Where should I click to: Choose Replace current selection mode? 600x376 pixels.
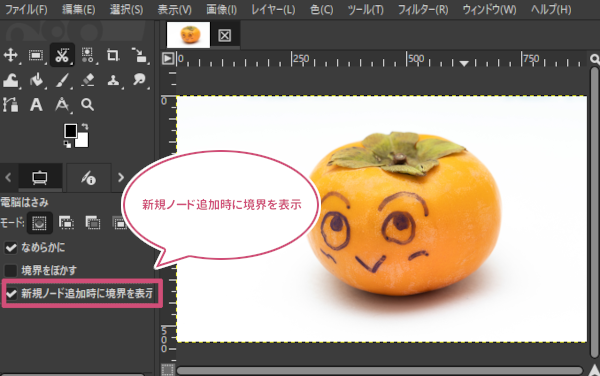pyautogui.click(x=39, y=223)
